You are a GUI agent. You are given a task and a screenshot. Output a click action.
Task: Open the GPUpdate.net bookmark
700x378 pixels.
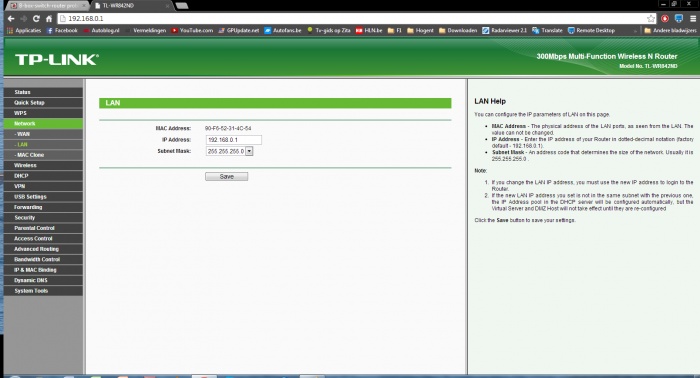tap(239, 30)
